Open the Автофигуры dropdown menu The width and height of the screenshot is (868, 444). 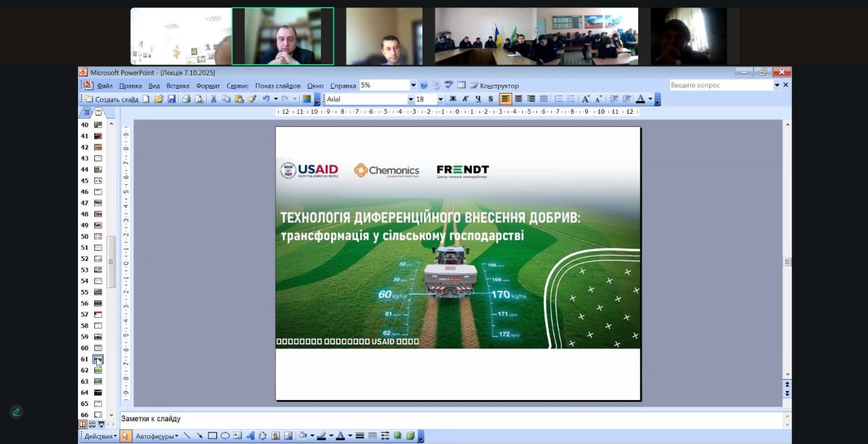[157, 436]
